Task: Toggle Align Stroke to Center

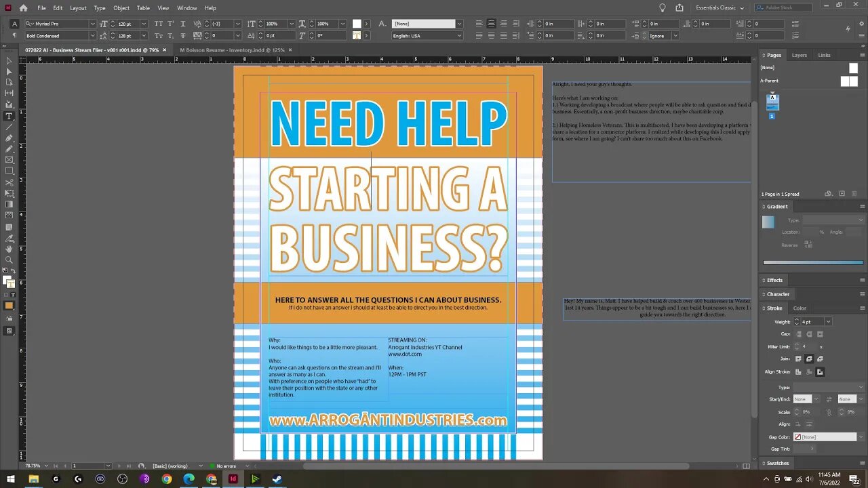Action: 798,371
